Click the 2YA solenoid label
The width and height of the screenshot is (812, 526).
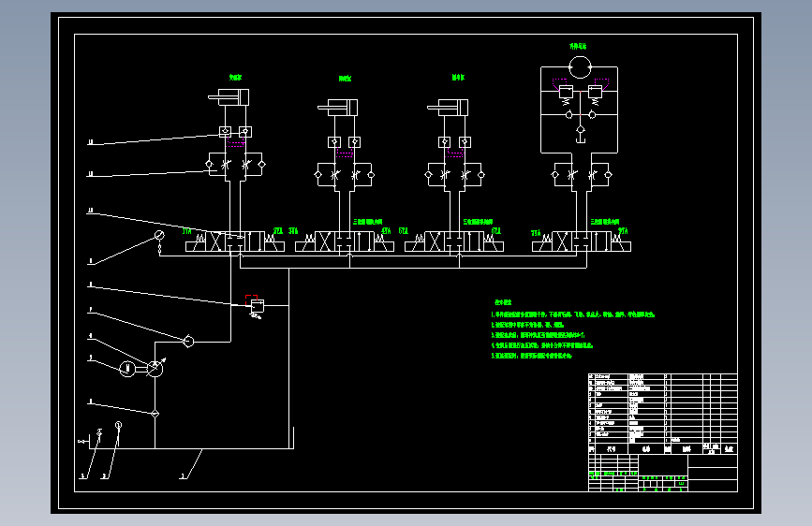[278, 231]
